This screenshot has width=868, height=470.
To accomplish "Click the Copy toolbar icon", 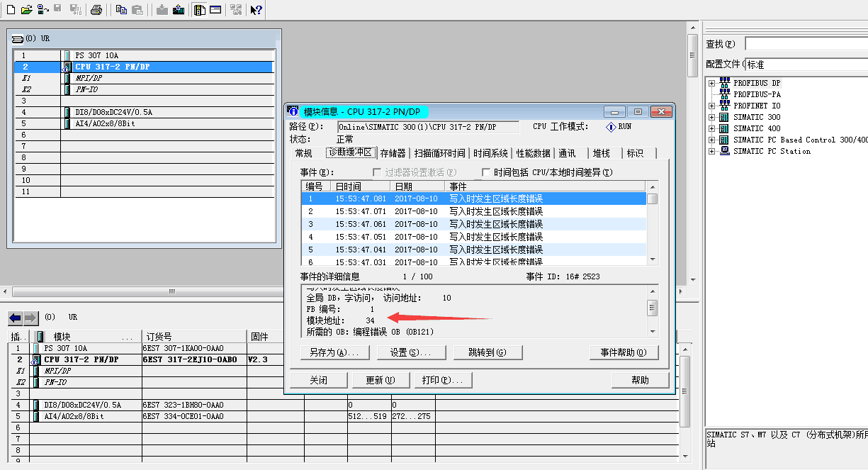I will point(121,9).
